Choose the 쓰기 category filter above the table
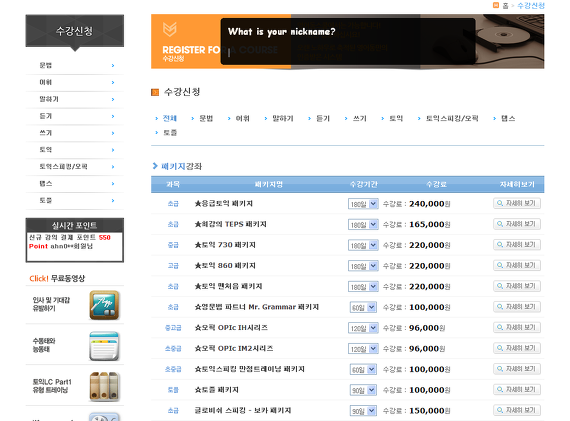570x421 pixels. pos(360,118)
